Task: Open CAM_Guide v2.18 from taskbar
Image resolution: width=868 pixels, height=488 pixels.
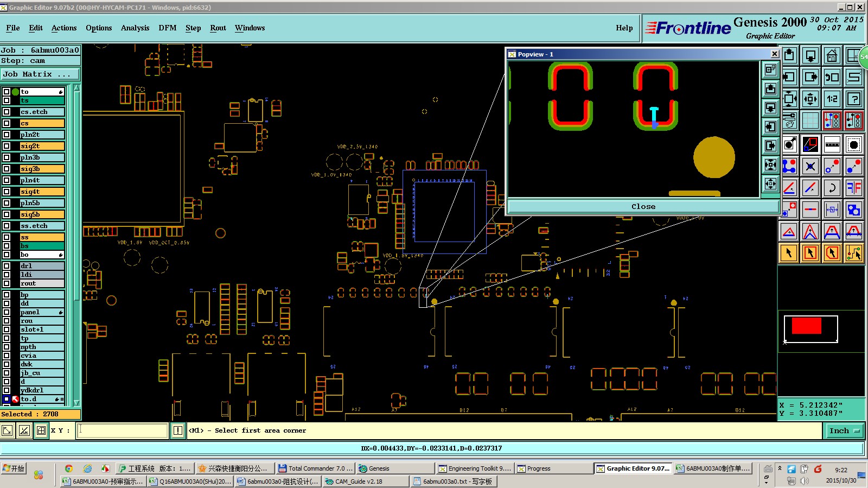Action: click(366, 481)
